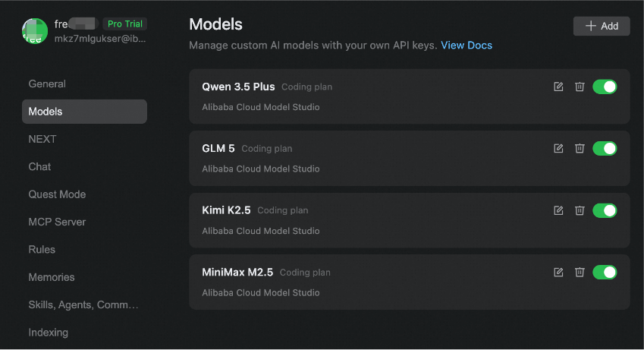Click Coding plan label beside GLM 5

pos(266,149)
